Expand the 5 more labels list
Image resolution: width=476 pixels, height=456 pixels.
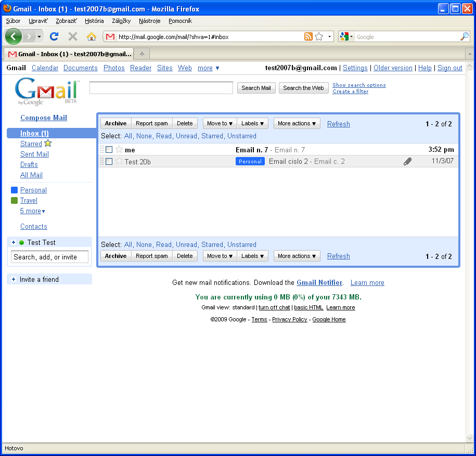pos(32,211)
